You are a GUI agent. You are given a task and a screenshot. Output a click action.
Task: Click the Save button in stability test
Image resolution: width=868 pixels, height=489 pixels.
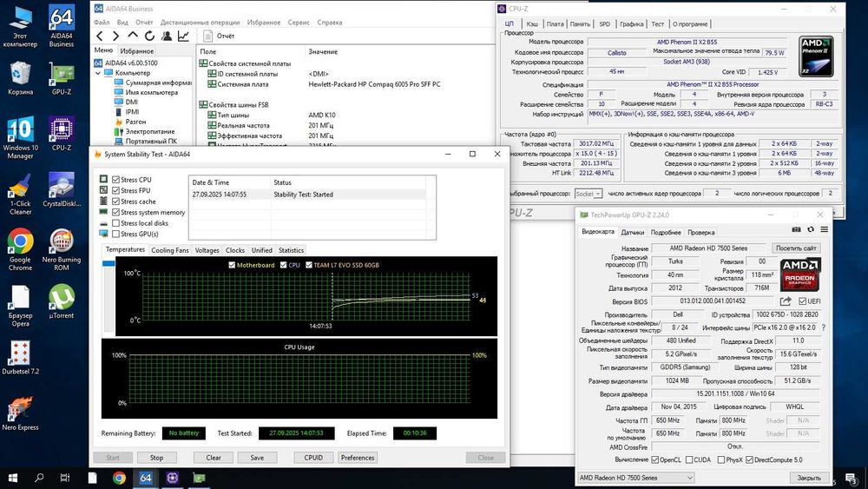257,458
